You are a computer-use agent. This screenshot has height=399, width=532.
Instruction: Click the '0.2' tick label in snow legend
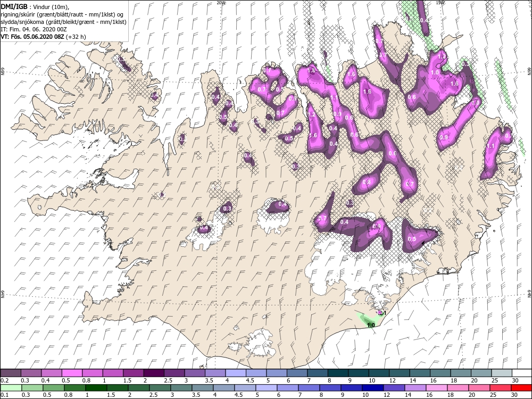click(4, 380)
